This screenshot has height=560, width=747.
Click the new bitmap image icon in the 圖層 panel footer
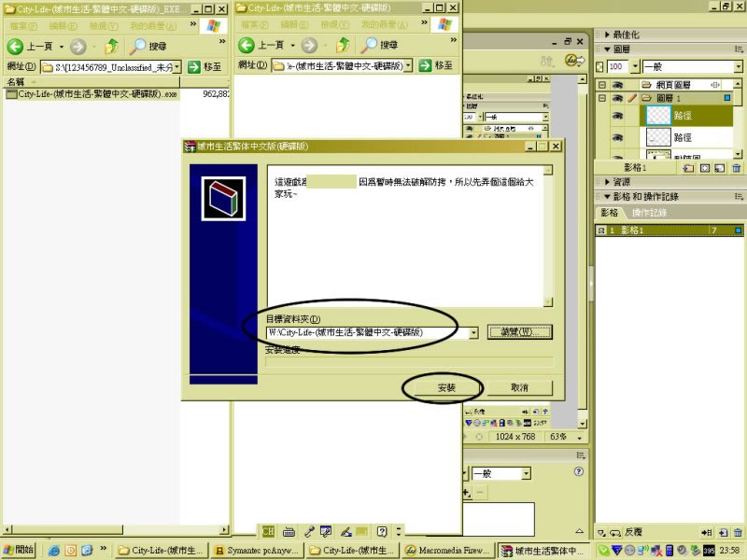pyautogui.click(x=720, y=168)
